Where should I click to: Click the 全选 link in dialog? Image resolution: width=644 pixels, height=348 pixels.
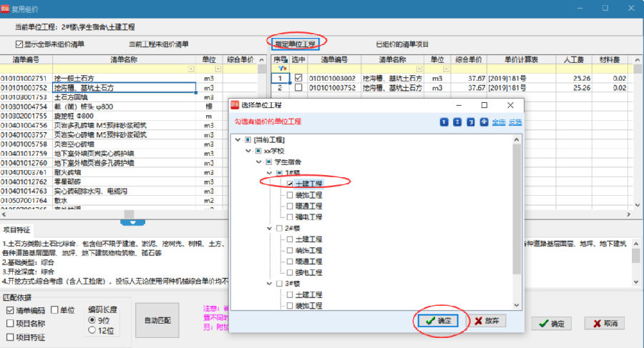[499, 121]
